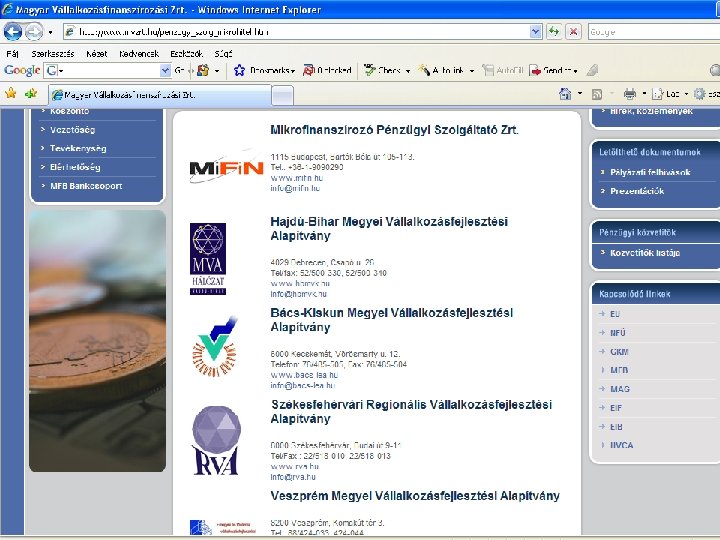This screenshot has width=720, height=540.
Task: Open the Szerkesztés menu
Action: [x=53, y=54]
